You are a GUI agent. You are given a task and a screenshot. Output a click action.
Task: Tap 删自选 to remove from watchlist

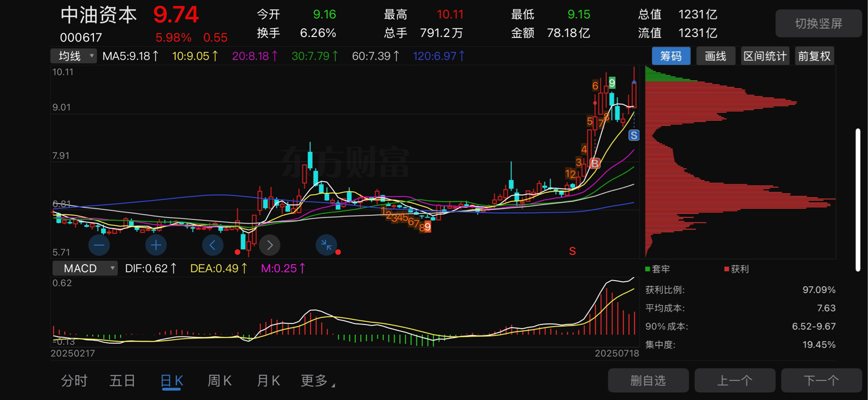649,381
